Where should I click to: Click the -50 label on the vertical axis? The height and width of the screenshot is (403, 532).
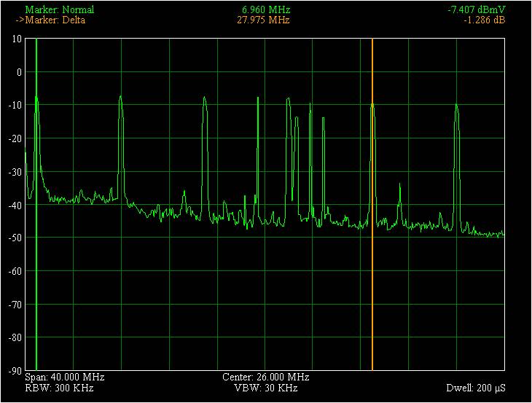pos(14,238)
